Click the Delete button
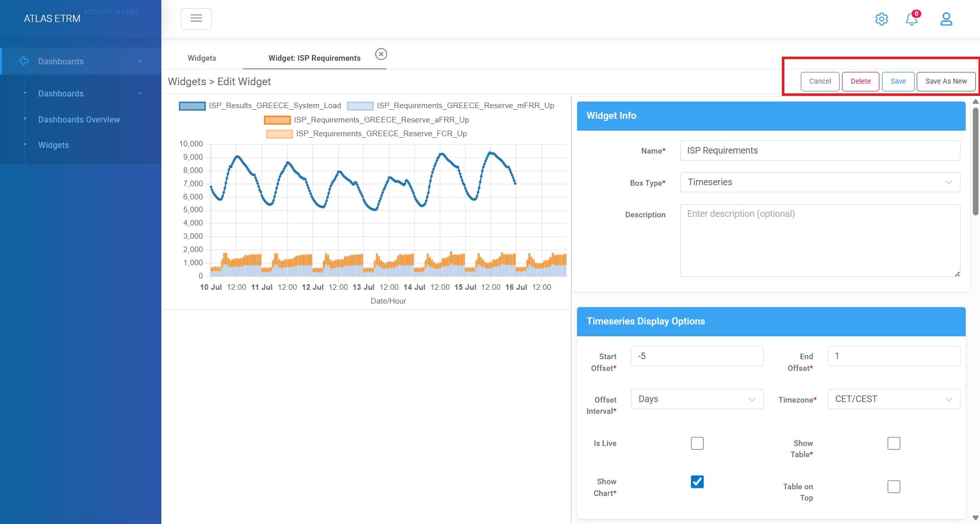Screen dimensions: 980x524 click(861, 82)
